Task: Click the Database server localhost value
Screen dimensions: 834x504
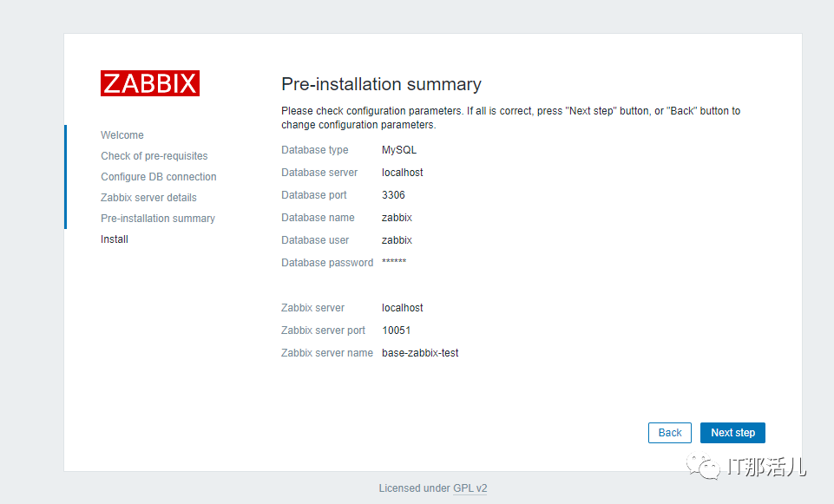Action: pos(402,173)
